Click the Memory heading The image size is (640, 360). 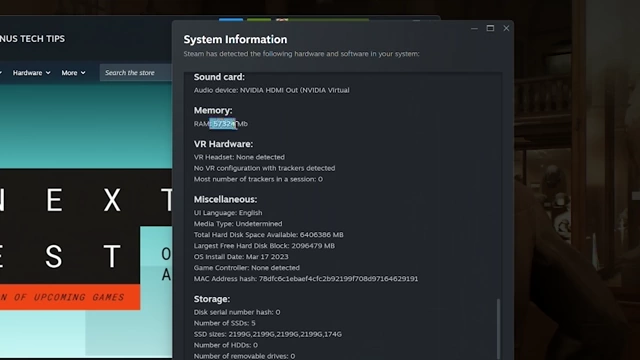(213, 110)
